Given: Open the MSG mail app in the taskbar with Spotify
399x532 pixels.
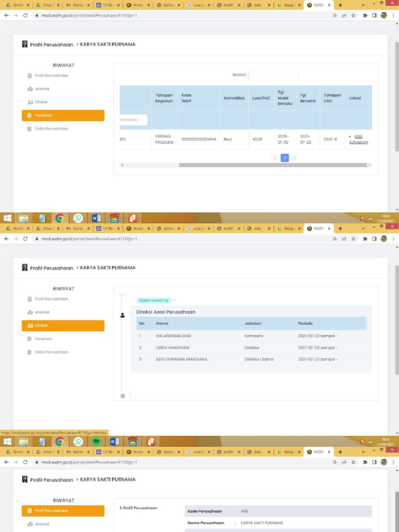Looking at the screenshot, I should pyautogui.click(x=132, y=442).
